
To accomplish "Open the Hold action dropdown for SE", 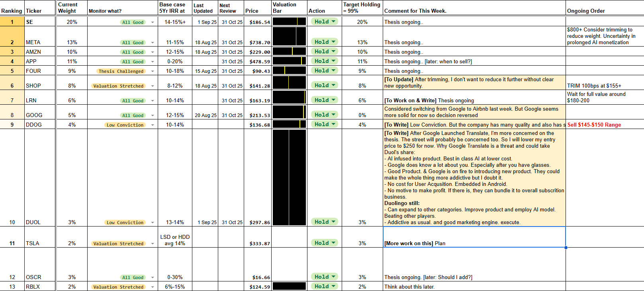I will point(325,21).
